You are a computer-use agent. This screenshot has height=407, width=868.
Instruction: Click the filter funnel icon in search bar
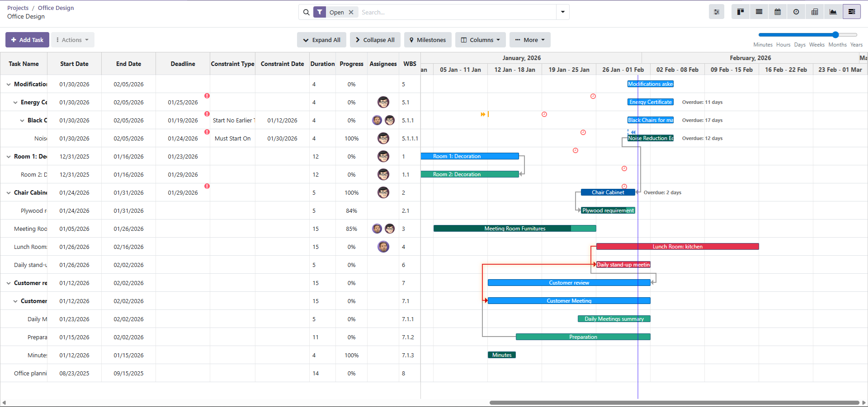(x=319, y=12)
